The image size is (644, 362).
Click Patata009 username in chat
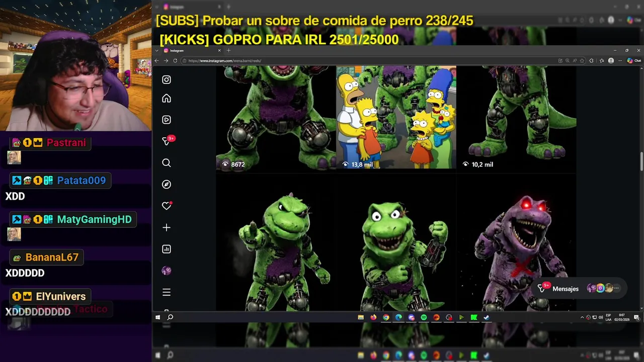point(82,180)
